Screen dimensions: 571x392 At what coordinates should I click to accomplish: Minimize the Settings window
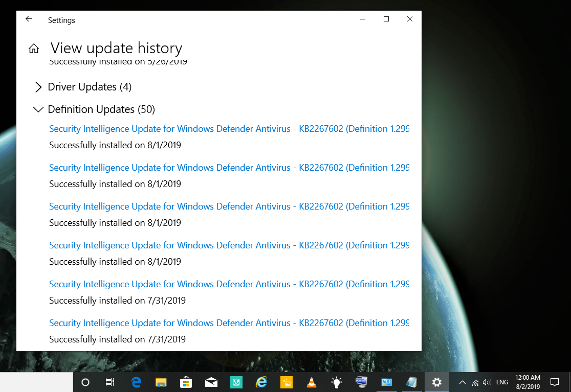(363, 19)
